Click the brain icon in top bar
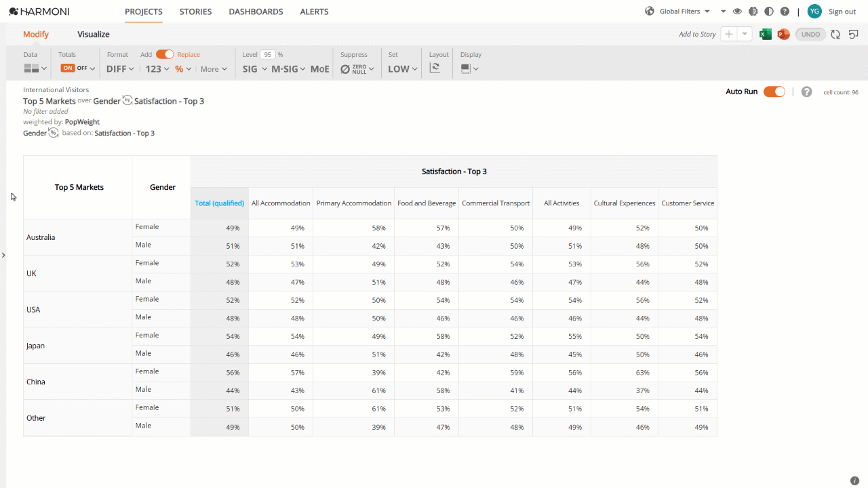Image resolution: width=868 pixels, height=488 pixels. pyautogui.click(x=753, y=12)
